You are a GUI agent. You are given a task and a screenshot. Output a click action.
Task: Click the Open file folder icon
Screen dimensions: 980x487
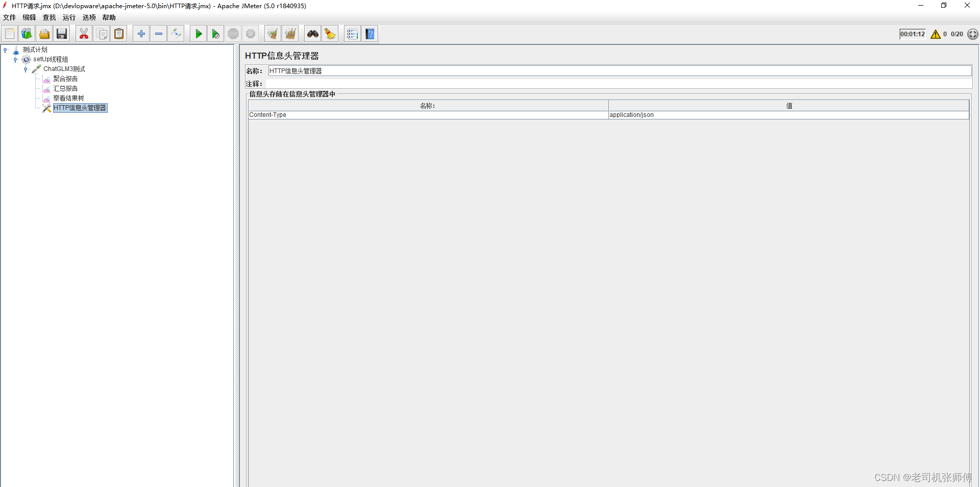point(44,34)
